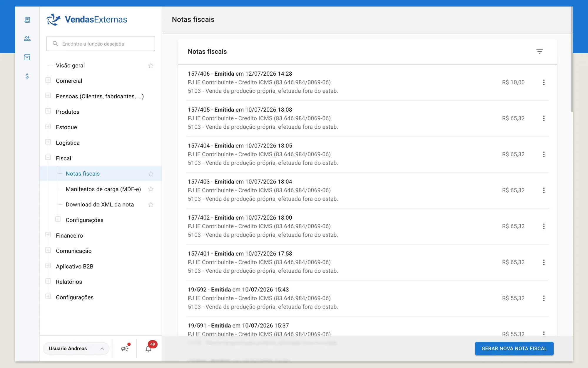This screenshot has width=588, height=368.
Task: Click R$ 10,00 value of nota 157/406
Action: (513, 82)
